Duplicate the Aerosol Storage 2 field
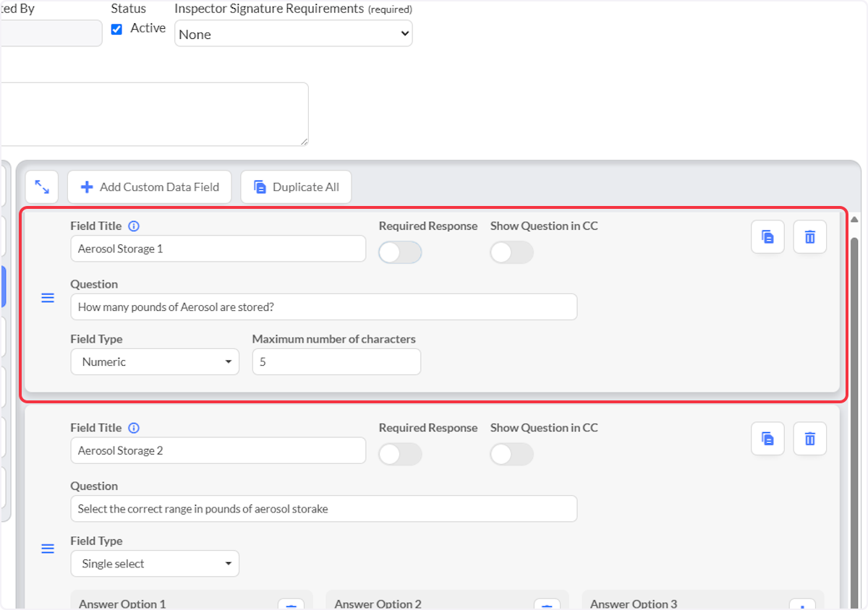This screenshot has height=610, width=868. click(x=767, y=439)
